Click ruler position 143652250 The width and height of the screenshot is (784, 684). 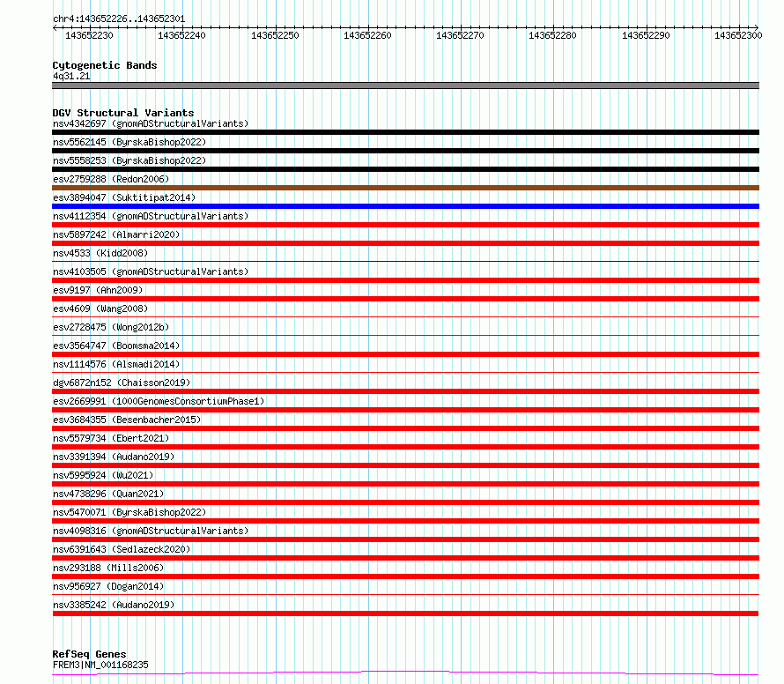click(275, 35)
